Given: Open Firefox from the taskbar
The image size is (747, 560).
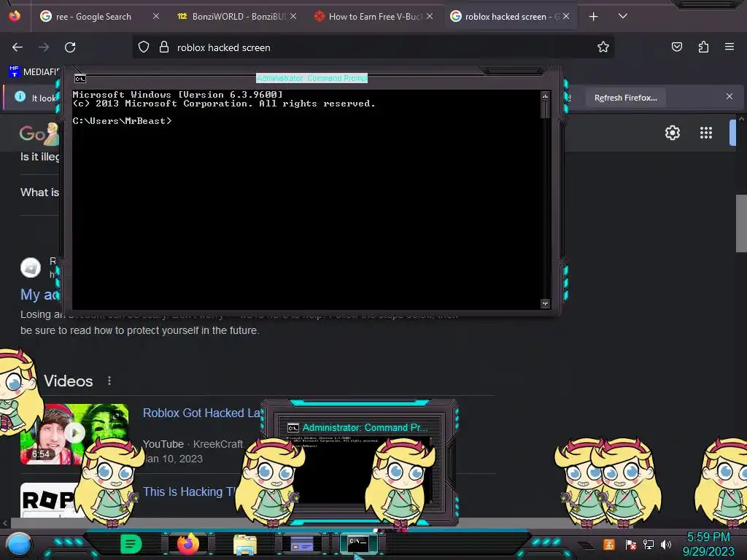Looking at the screenshot, I should click(187, 543).
